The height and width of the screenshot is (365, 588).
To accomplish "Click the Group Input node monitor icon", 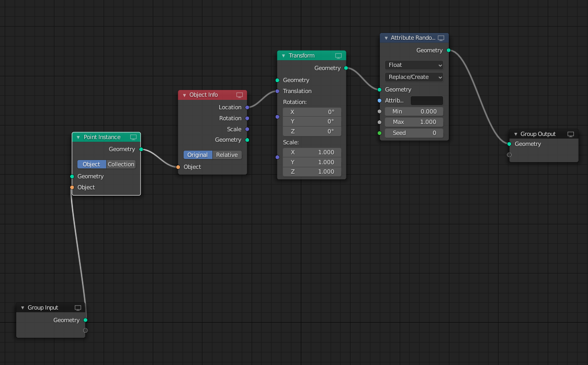I will point(78,307).
